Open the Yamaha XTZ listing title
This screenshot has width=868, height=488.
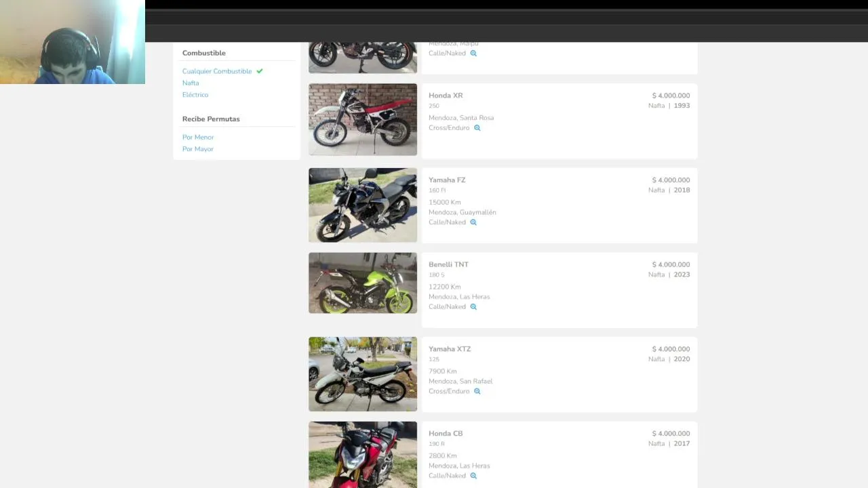click(x=450, y=349)
